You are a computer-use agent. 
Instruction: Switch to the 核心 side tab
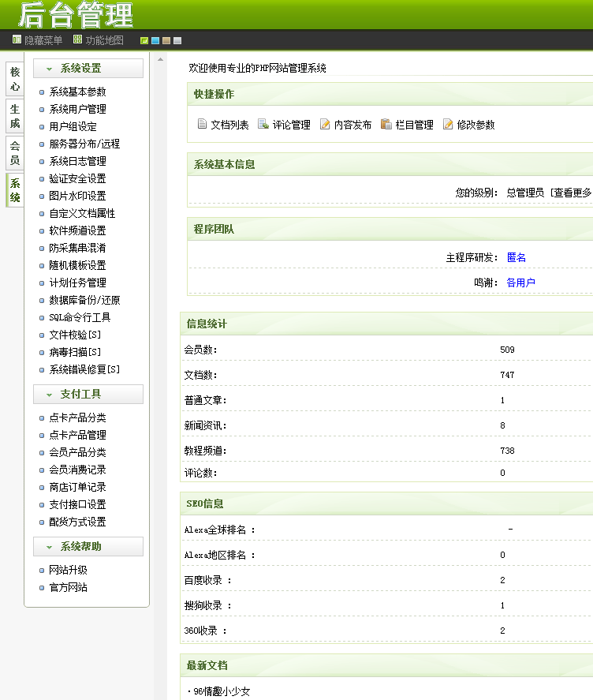15,79
